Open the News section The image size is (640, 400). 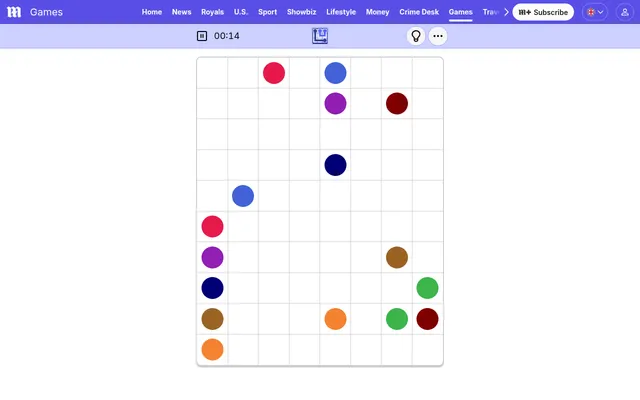click(x=182, y=12)
